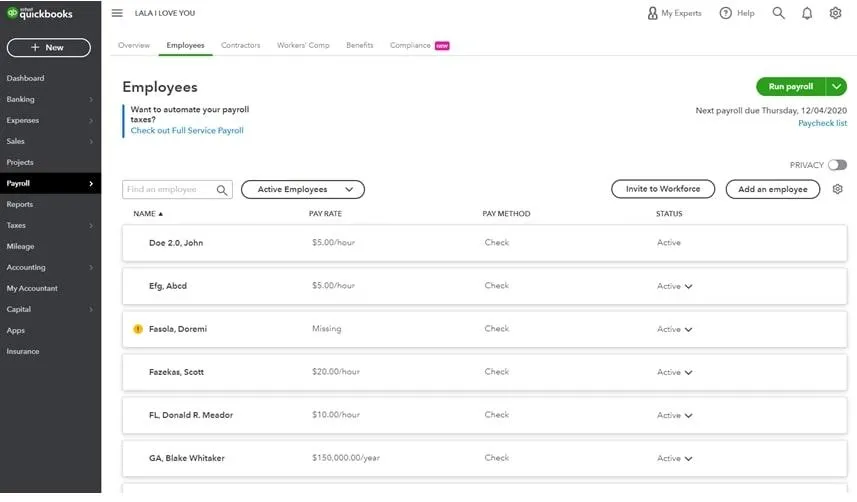Select Payroll in sidebar
Screen dimensions: 857x502
pyautogui.click(x=50, y=183)
